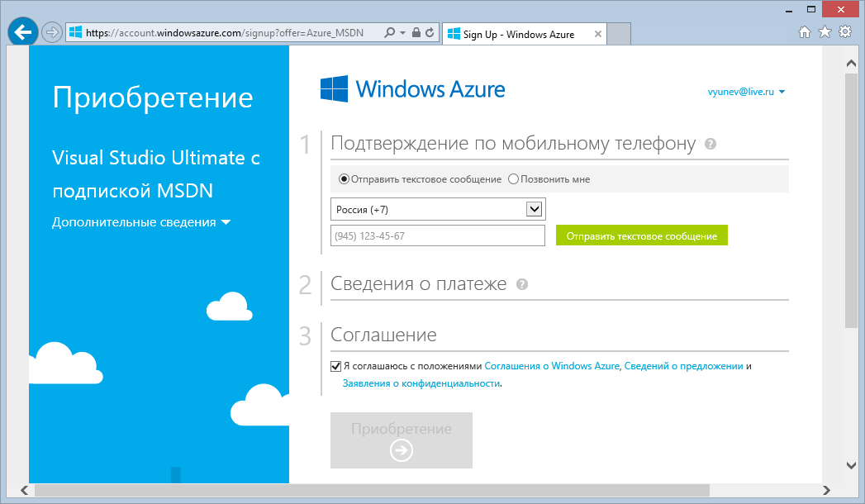The image size is (865, 504).
Task: Click the Visual Studio Ultimate с подпиской MSDN text
Action: pyautogui.click(x=156, y=174)
